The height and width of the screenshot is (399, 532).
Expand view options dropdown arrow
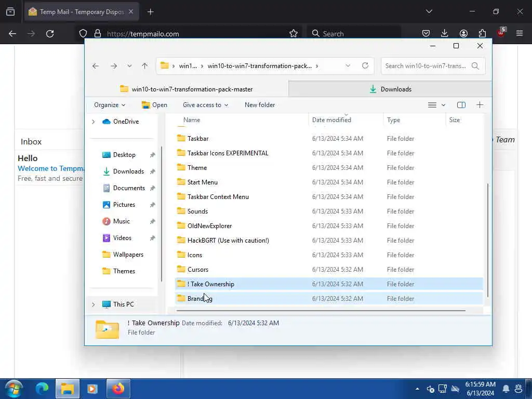click(x=443, y=105)
